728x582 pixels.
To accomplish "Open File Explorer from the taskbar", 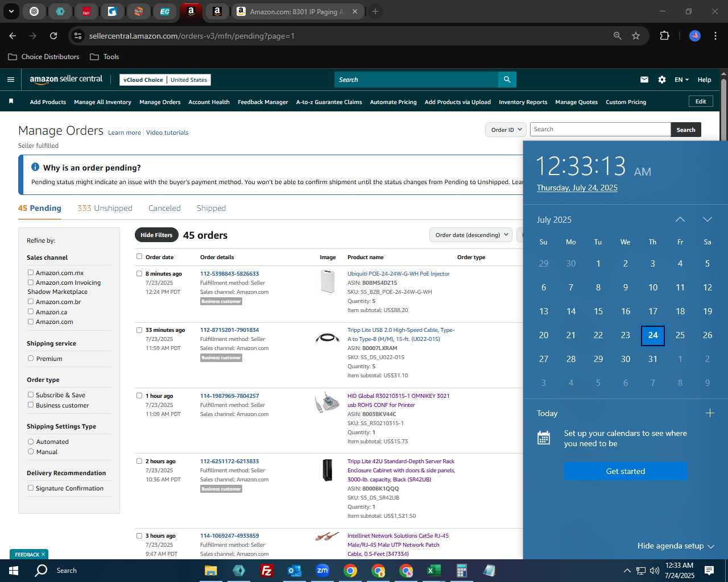I will click(x=211, y=571).
